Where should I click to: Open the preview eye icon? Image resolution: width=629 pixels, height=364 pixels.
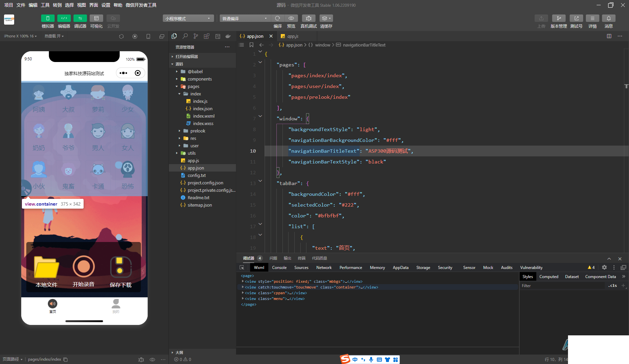(291, 18)
